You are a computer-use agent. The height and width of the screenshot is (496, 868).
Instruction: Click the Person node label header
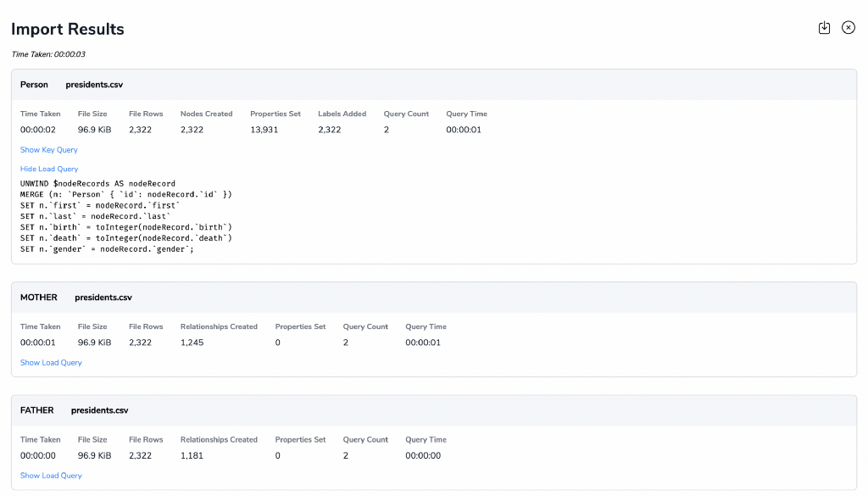(x=34, y=85)
